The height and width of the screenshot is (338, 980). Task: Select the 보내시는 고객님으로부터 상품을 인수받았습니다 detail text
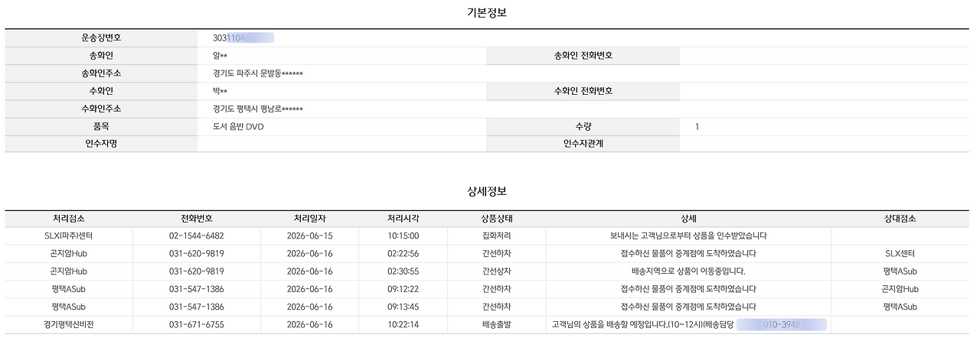(688, 236)
